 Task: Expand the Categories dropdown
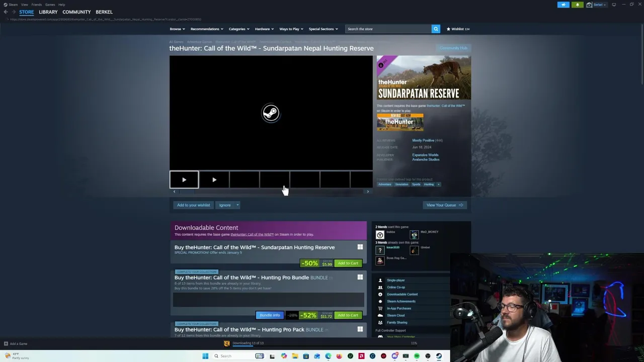pos(239,29)
